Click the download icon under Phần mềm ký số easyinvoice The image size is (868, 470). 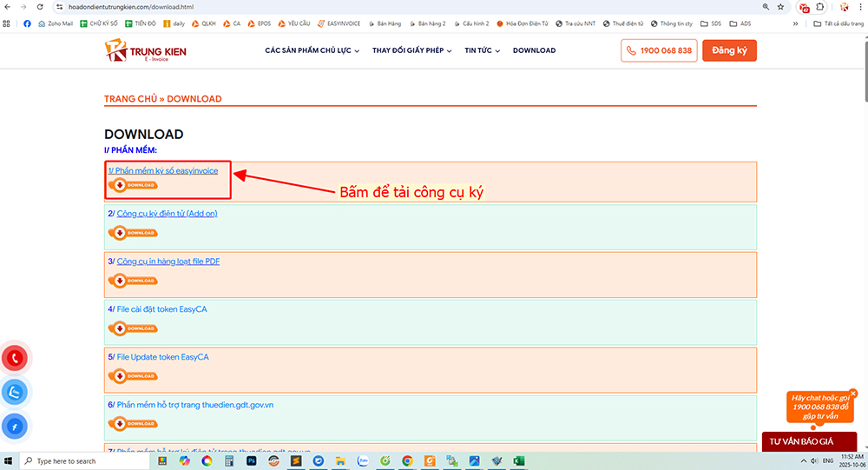(x=133, y=185)
